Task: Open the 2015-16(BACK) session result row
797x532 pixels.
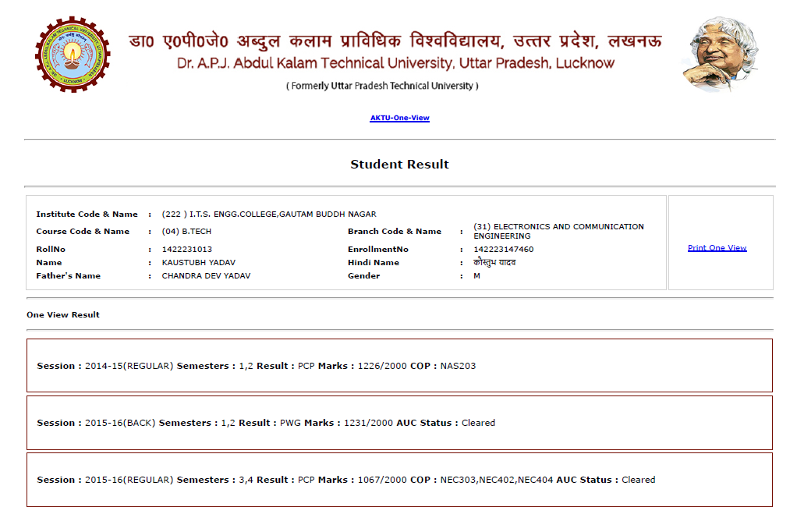Action: click(x=399, y=423)
